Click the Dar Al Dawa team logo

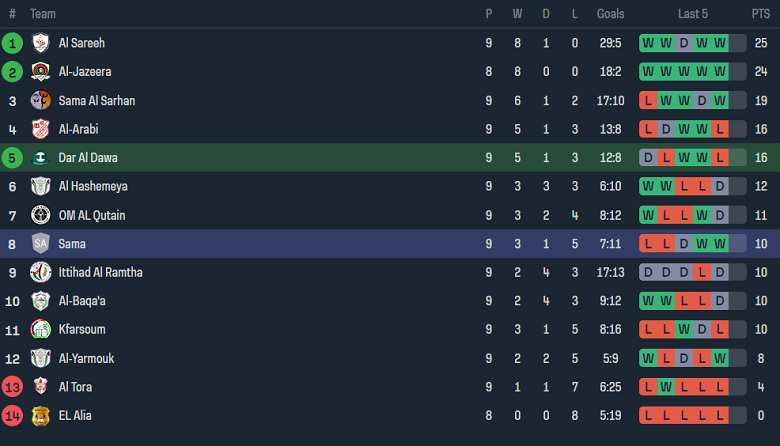(x=41, y=158)
